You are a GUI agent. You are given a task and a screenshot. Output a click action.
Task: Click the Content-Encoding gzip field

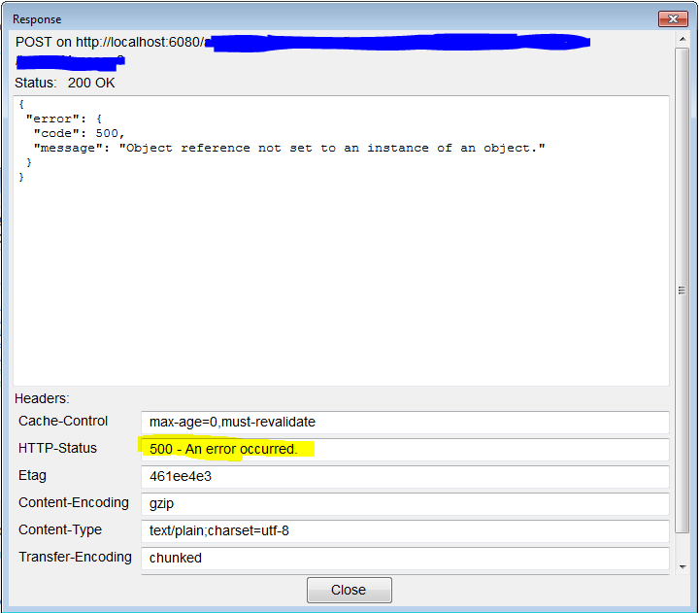(405, 503)
